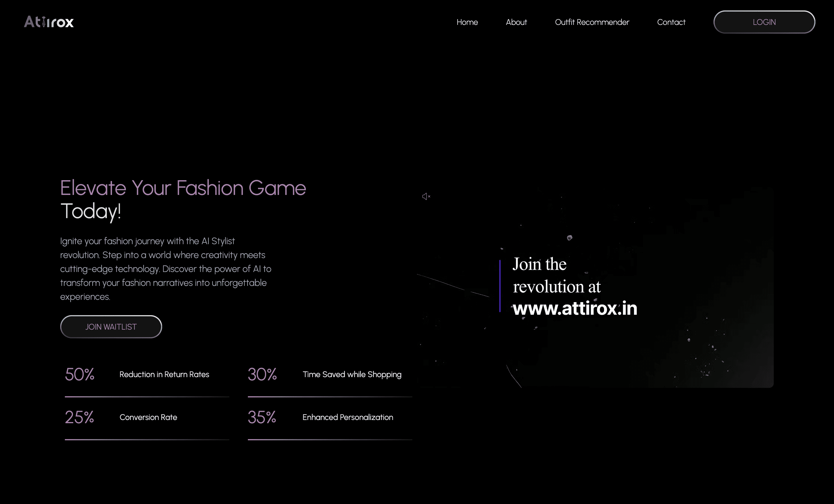Click the progress bar under Conversion Rate
The width and height of the screenshot is (834, 504).
(x=147, y=440)
